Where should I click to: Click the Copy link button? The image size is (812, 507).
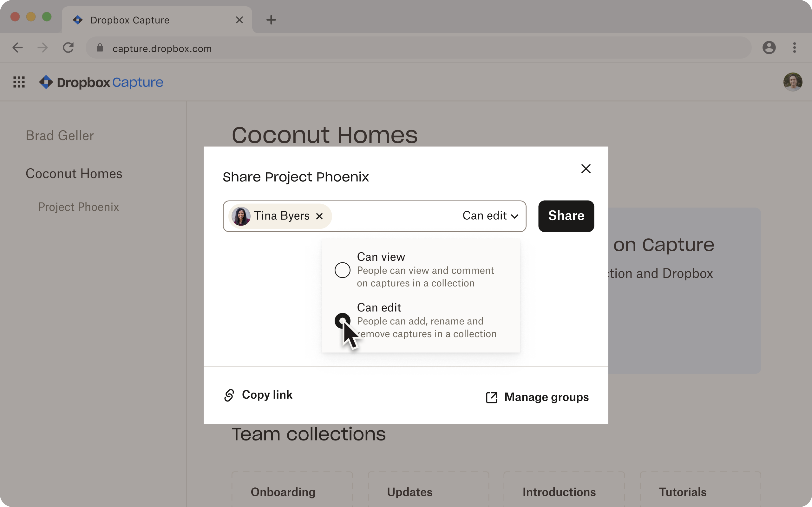[x=257, y=394]
